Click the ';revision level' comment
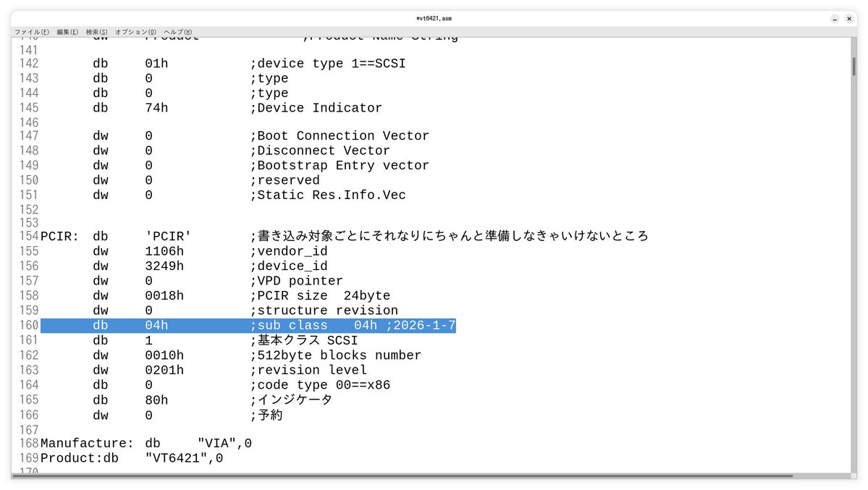 pyautogui.click(x=308, y=371)
